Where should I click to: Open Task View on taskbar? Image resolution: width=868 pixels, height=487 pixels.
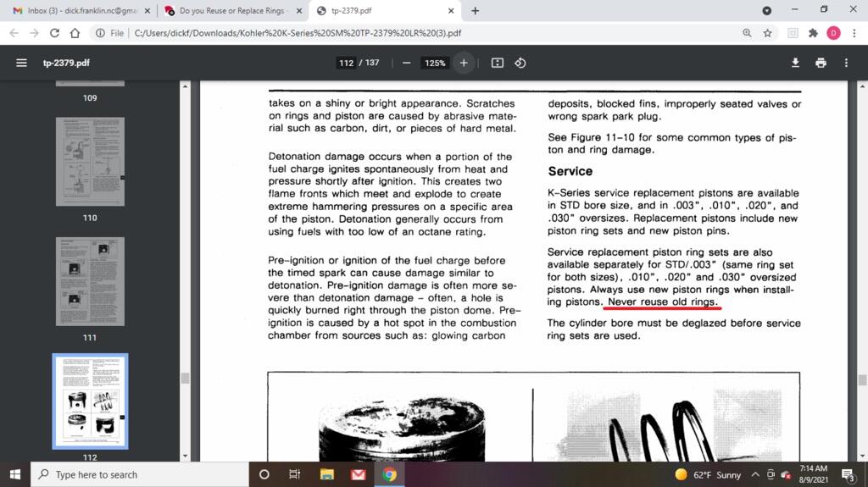(x=294, y=474)
